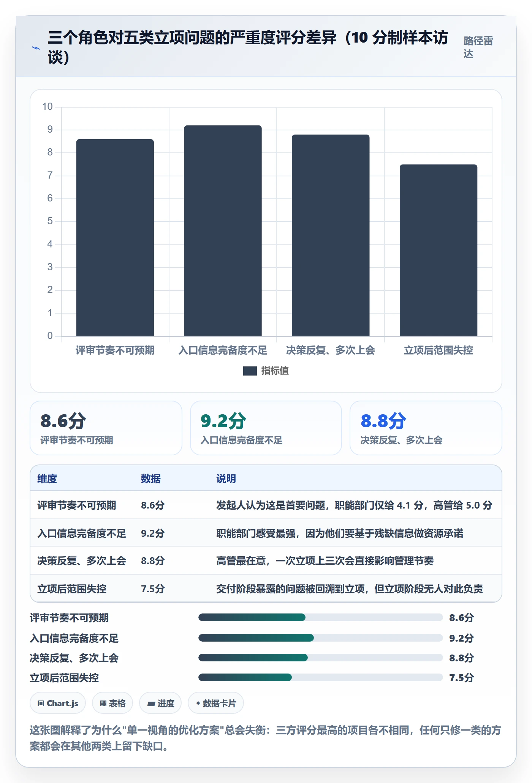Click table cell 入口信息完备度不足

(x=82, y=533)
